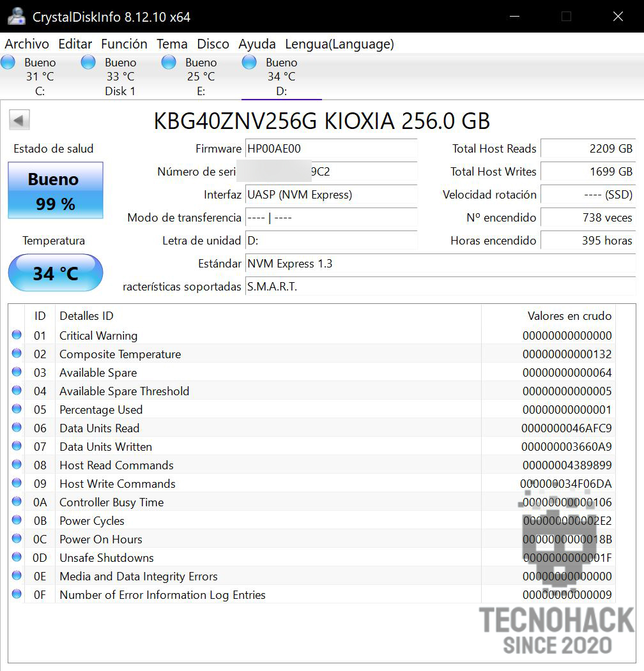Click the status orb for drive E:
Screen dimensions: 644x671
169,63
